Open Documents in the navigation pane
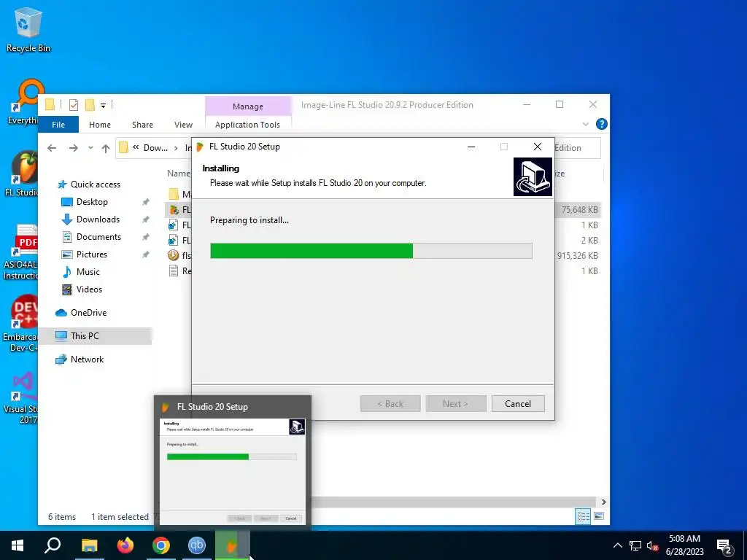This screenshot has width=747, height=560. 98,237
